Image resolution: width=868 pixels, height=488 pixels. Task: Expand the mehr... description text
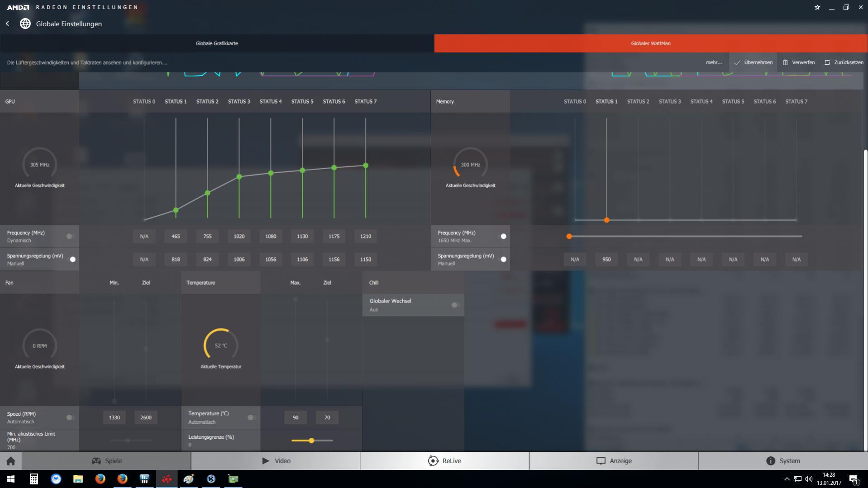714,62
